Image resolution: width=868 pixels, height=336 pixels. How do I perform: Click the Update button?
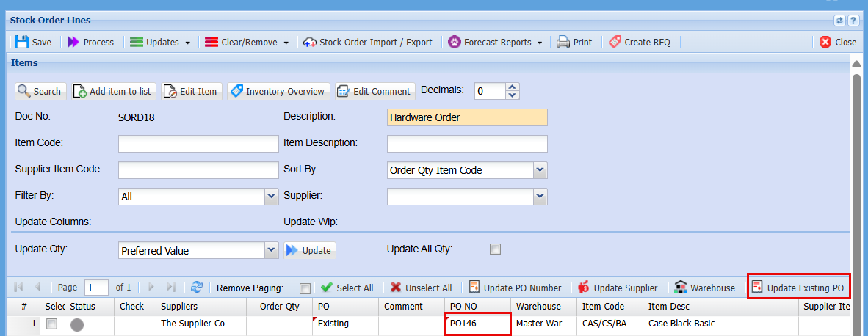310,250
